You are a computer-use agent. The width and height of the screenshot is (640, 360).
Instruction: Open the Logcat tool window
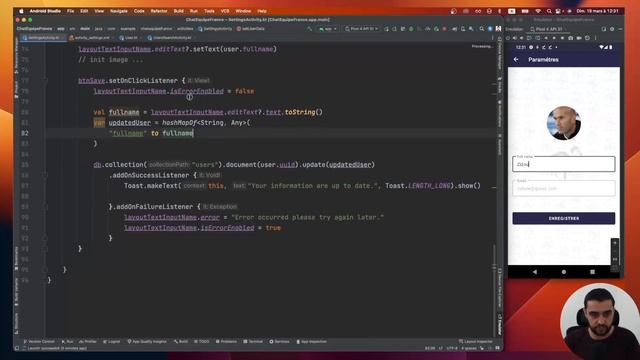[112, 342]
